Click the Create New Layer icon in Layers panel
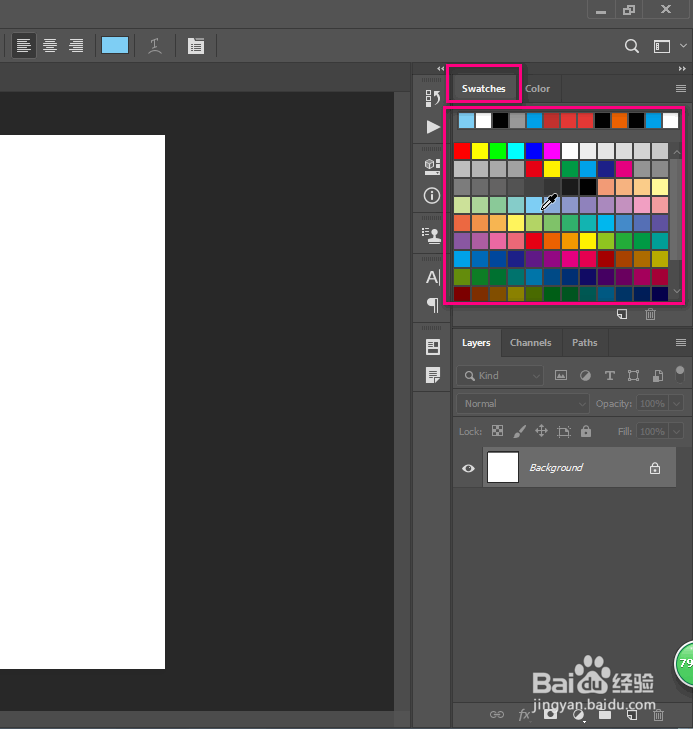 632,714
